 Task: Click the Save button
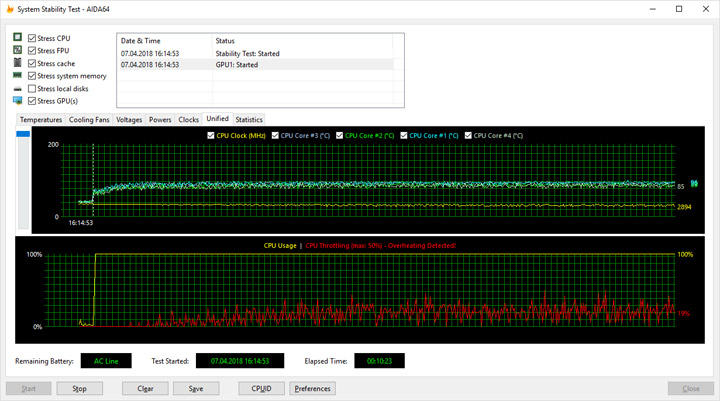point(196,389)
